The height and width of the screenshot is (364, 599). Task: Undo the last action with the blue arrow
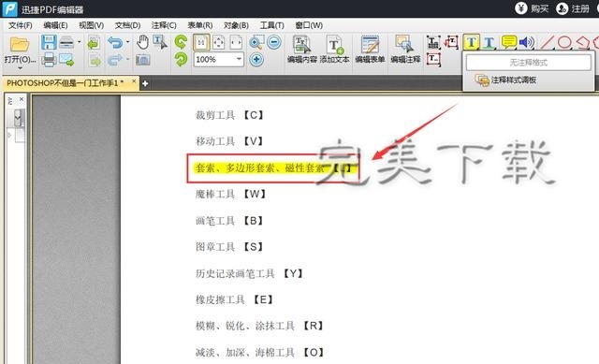pos(114,42)
